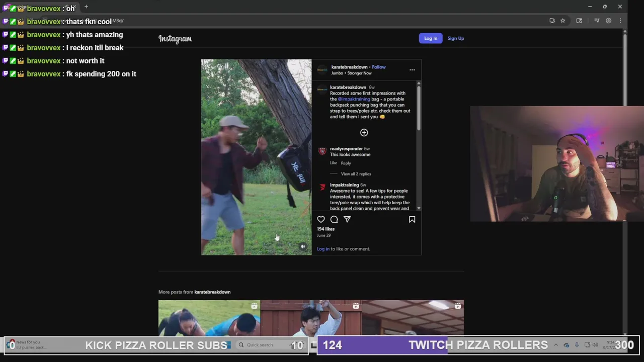Image resolution: width=644 pixels, height=362 pixels.
Task: Show hidden system tray icons chevron
Action: coord(556,345)
